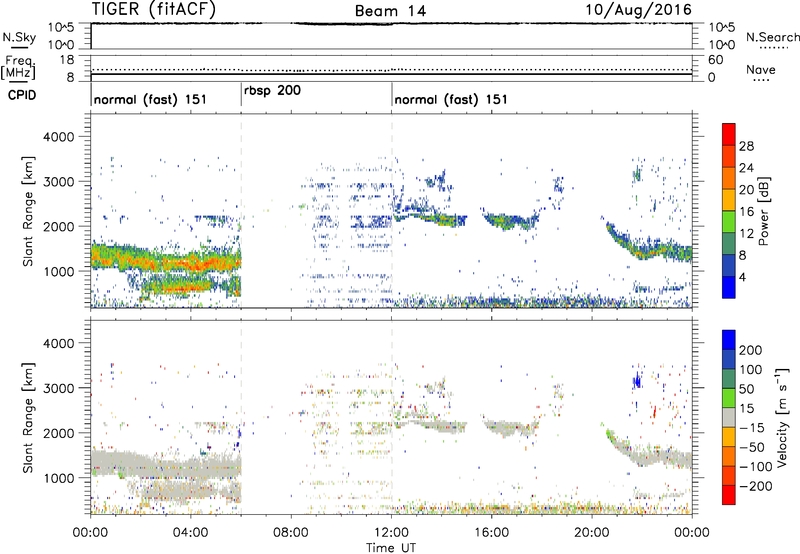Pick the orange -50 to -100 Velocity segment
The width and height of the screenshot is (800, 554).
click(x=729, y=456)
